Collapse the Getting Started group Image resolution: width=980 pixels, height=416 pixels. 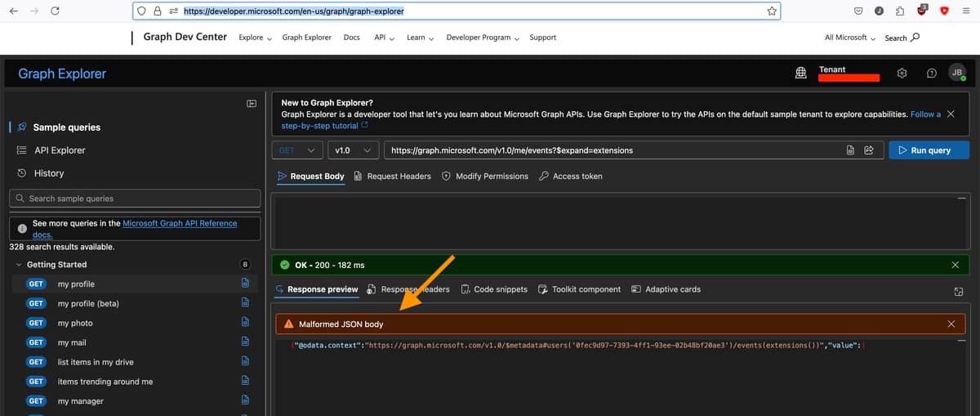point(19,265)
